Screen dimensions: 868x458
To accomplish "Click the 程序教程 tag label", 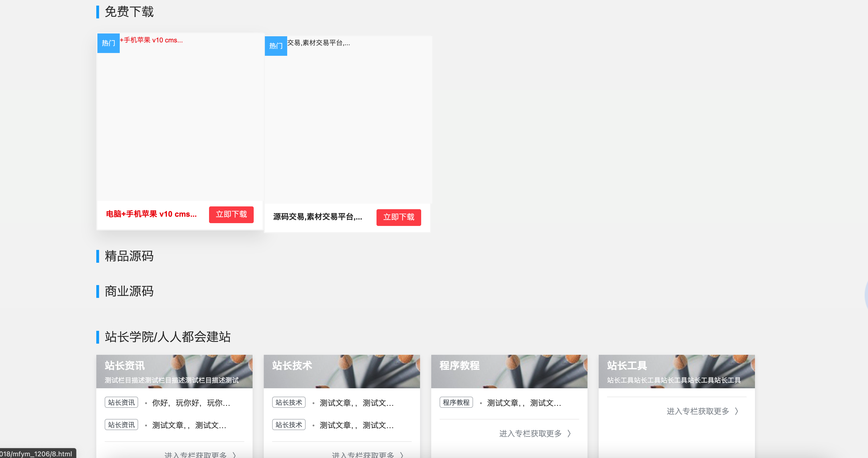I will click(456, 402).
